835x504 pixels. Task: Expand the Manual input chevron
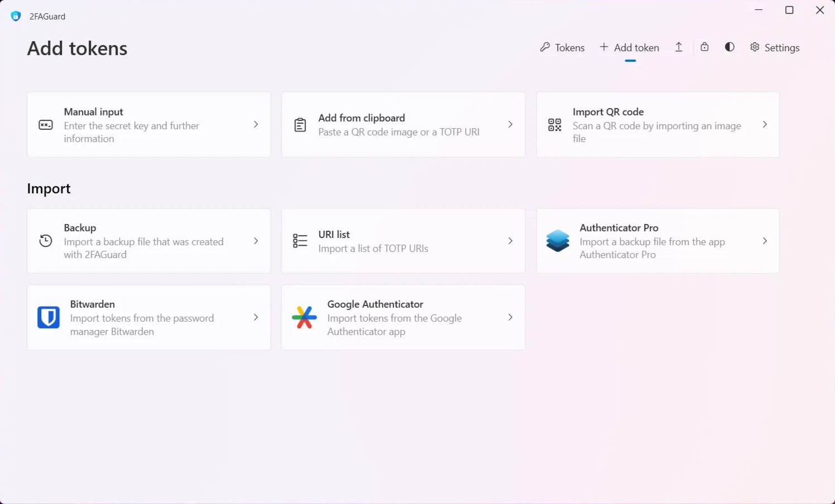256,124
